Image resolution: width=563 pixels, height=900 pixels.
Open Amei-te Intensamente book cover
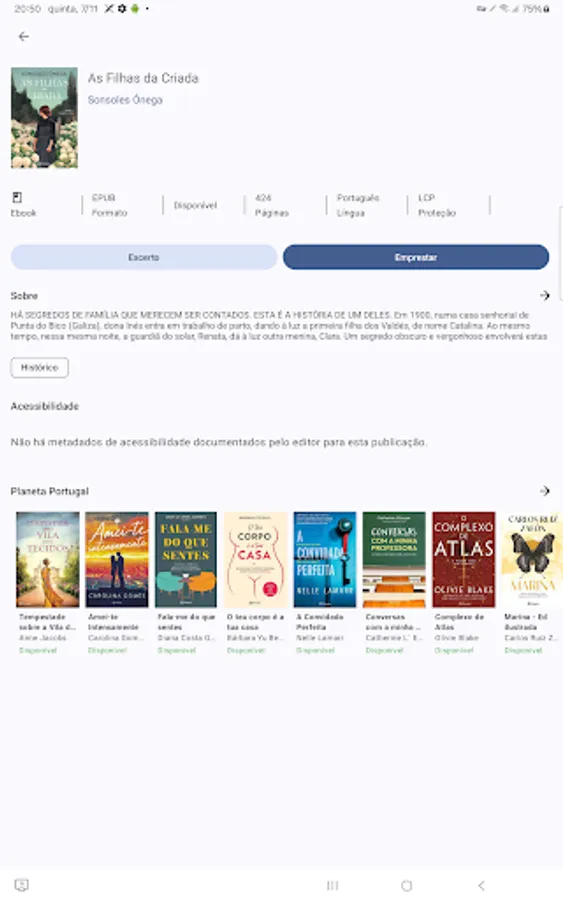pyautogui.click(x=117, y=560)
